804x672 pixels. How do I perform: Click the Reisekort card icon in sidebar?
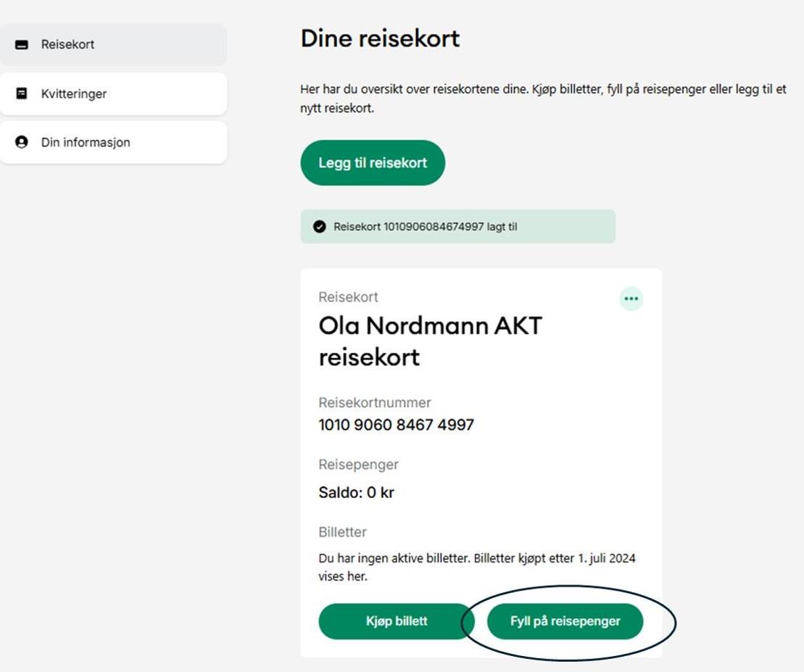[x=22, y=45]
